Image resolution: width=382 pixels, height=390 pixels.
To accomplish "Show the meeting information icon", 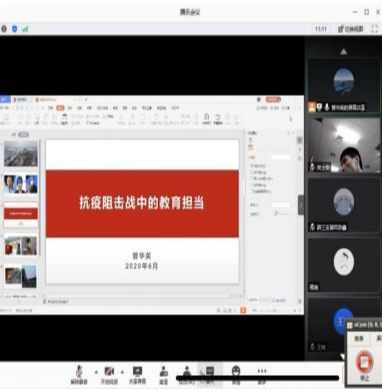I will coord(4,29).
